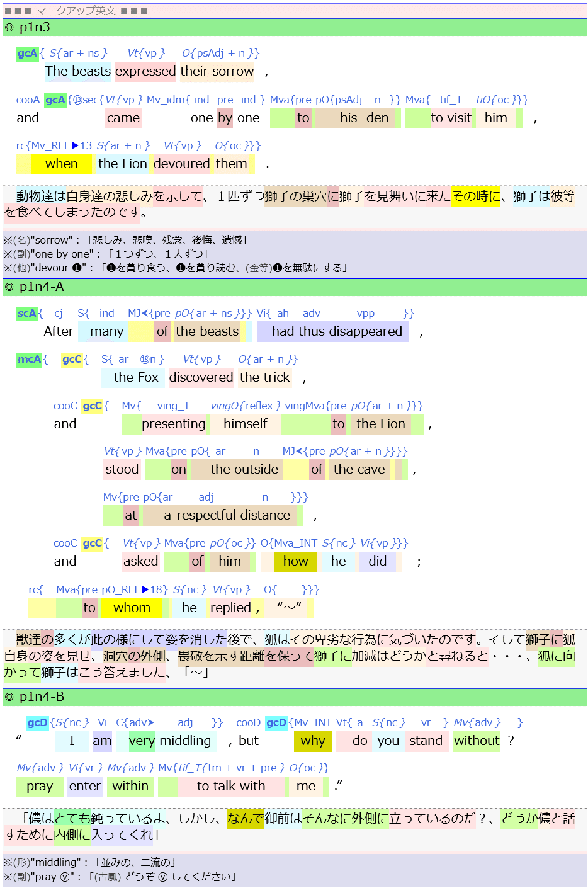Click the 'cooD' tag label
Viewport: 588px width, 888px height.
(x=248, y=722)
